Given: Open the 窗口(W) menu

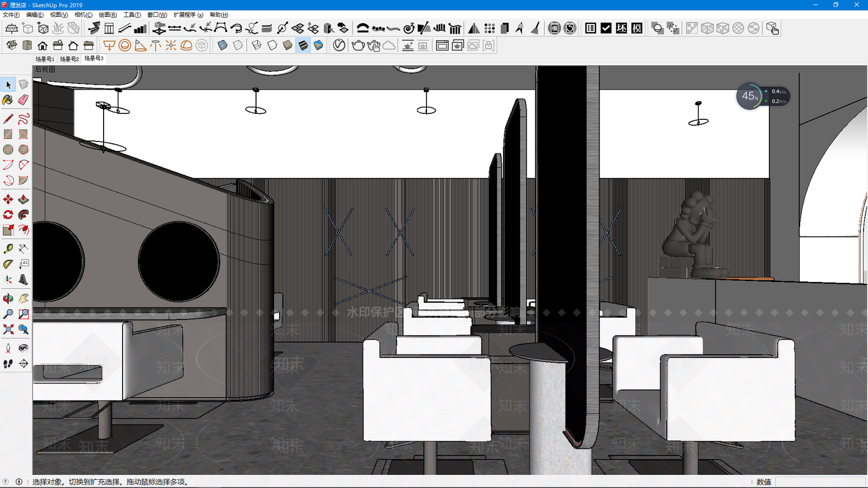Looking at the screenshot, I should (157, 15).
